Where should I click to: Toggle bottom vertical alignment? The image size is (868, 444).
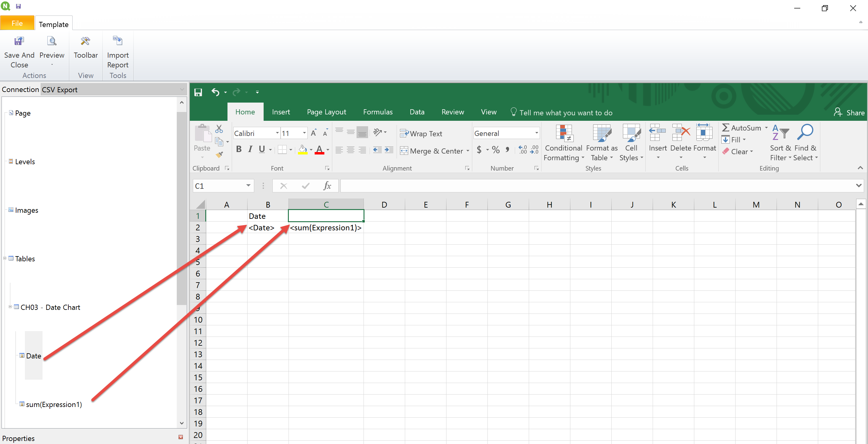pos(362,132)
